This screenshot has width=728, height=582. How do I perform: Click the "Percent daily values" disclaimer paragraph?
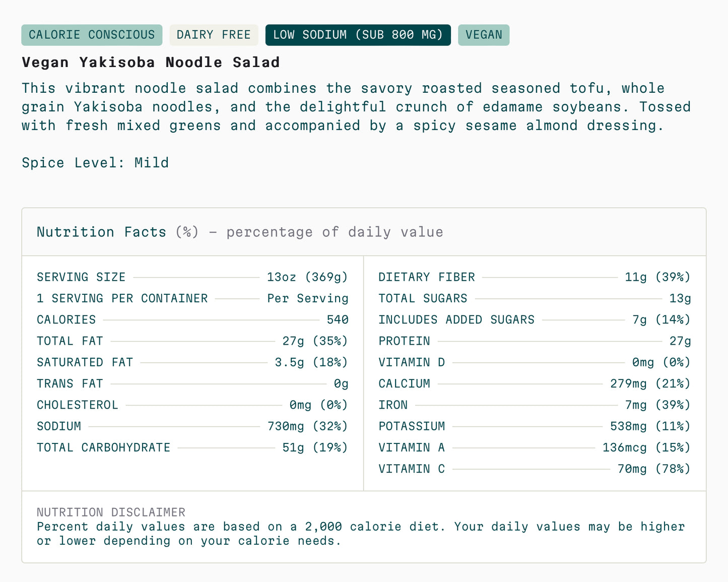(x=361, y=534)
